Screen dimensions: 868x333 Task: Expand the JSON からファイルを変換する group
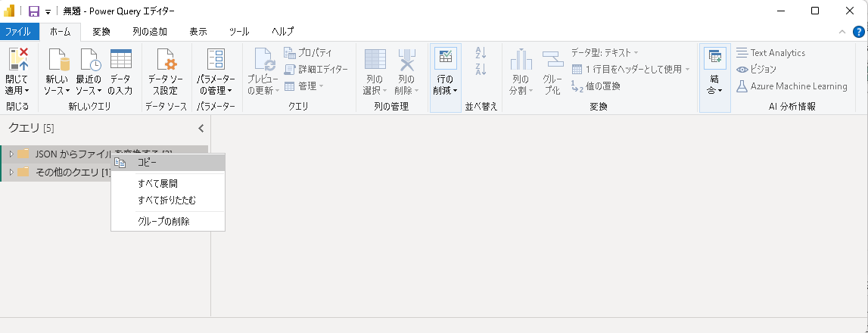(11, 154)
